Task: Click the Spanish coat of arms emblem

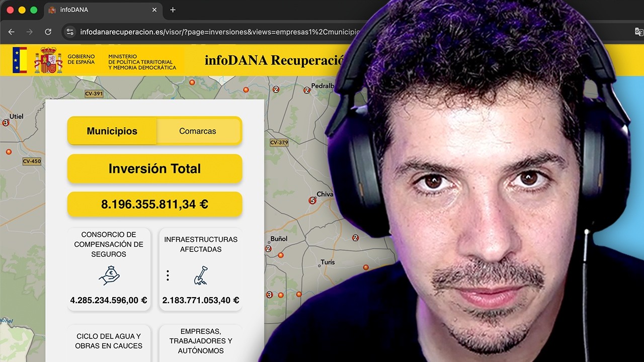Action: click(48, 60)
